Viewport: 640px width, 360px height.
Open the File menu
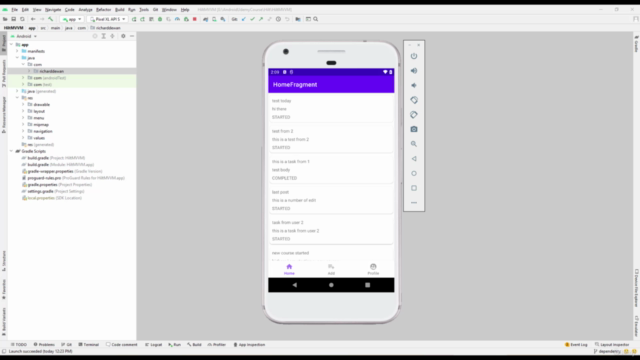point(14,9)
